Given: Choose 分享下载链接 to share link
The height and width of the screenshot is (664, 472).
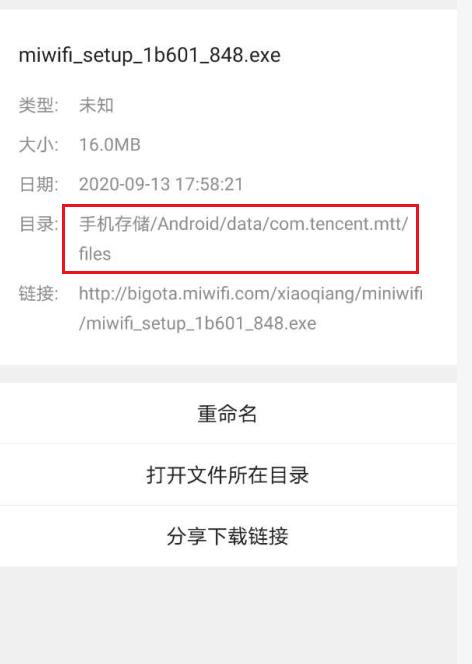Looking at the screenshot, I should tap(228, 536).
